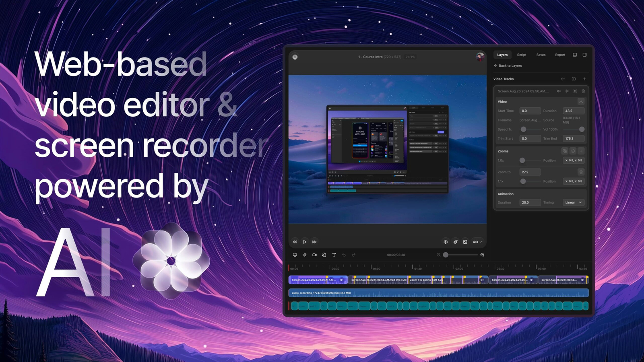Click the background image icon
Viewport: 644px width, 362px height.
[465, 242]
